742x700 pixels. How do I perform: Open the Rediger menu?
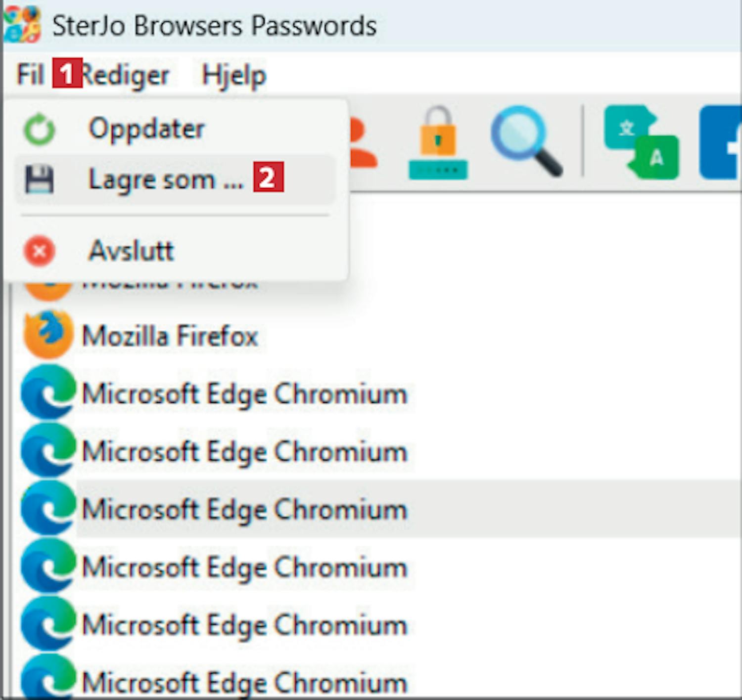[126, 75]
